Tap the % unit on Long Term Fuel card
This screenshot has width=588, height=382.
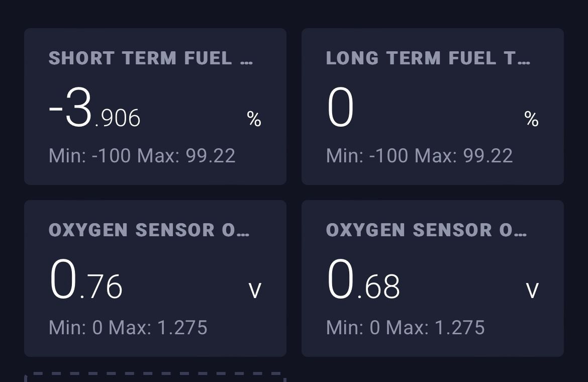531,119
